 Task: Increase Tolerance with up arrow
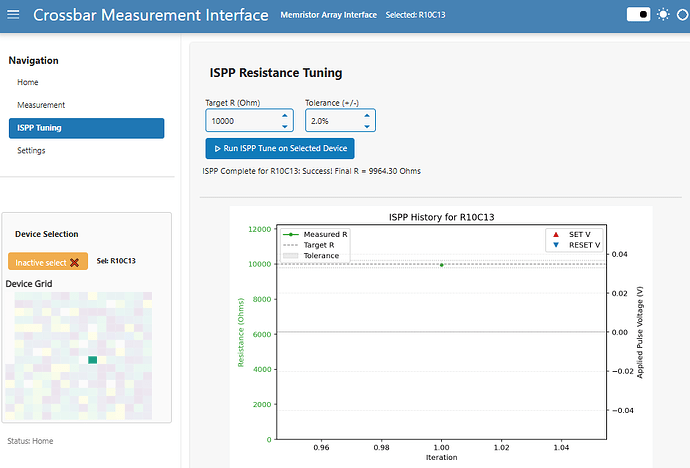pos(367,115)
